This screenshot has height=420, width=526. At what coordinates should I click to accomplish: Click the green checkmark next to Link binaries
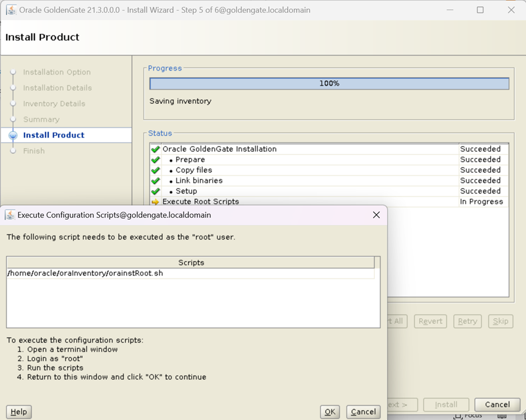tap(156, 181)
